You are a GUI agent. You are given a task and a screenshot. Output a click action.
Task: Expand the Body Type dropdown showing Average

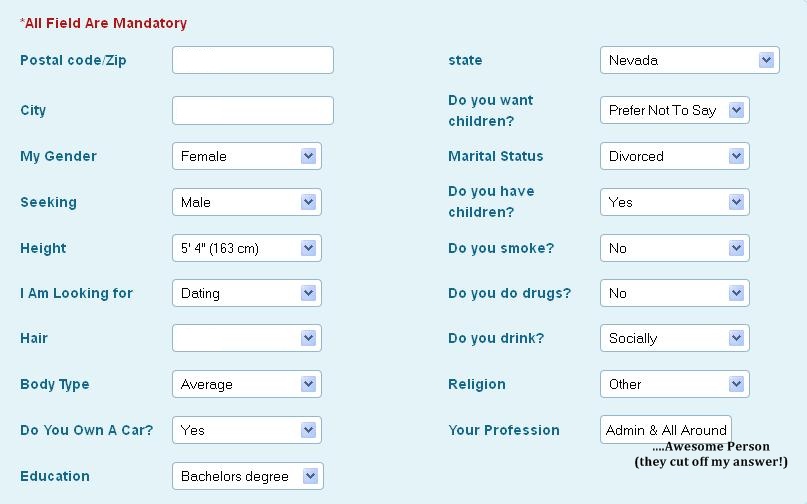pos(247,384)
